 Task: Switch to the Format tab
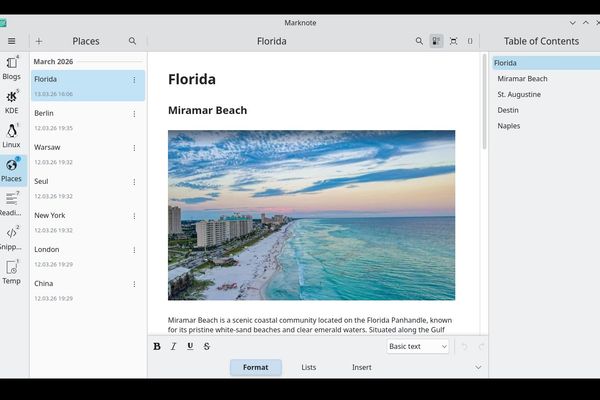click(x=256, y=367)
